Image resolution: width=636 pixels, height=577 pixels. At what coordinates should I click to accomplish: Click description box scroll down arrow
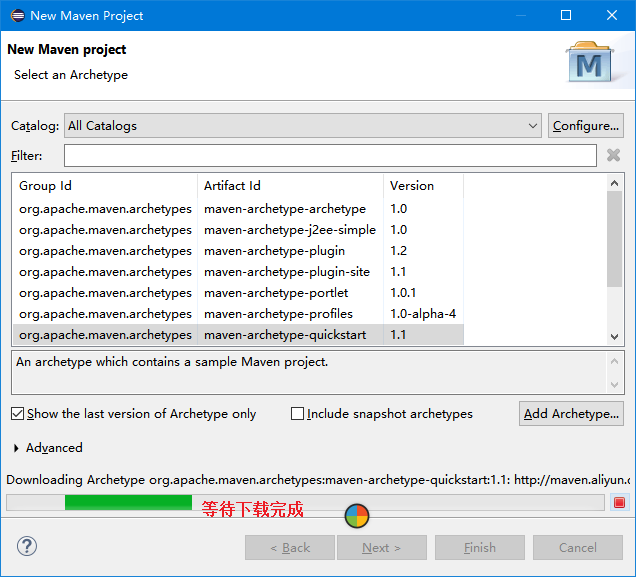tap(615, 384)
